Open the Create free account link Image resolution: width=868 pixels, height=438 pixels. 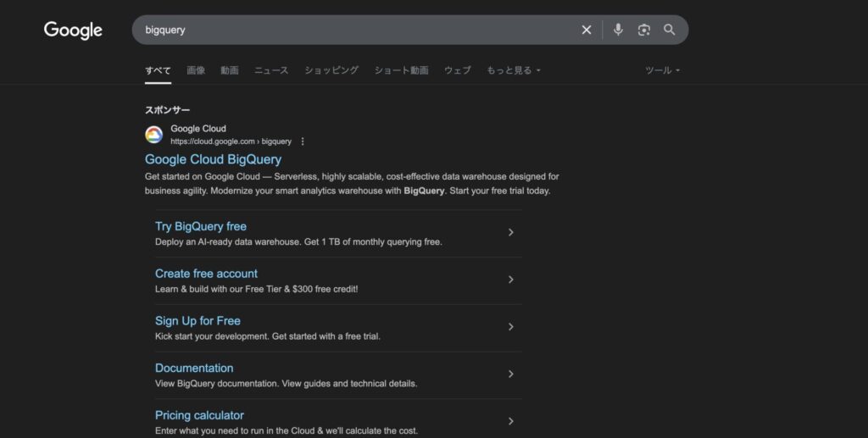(206, 274)
